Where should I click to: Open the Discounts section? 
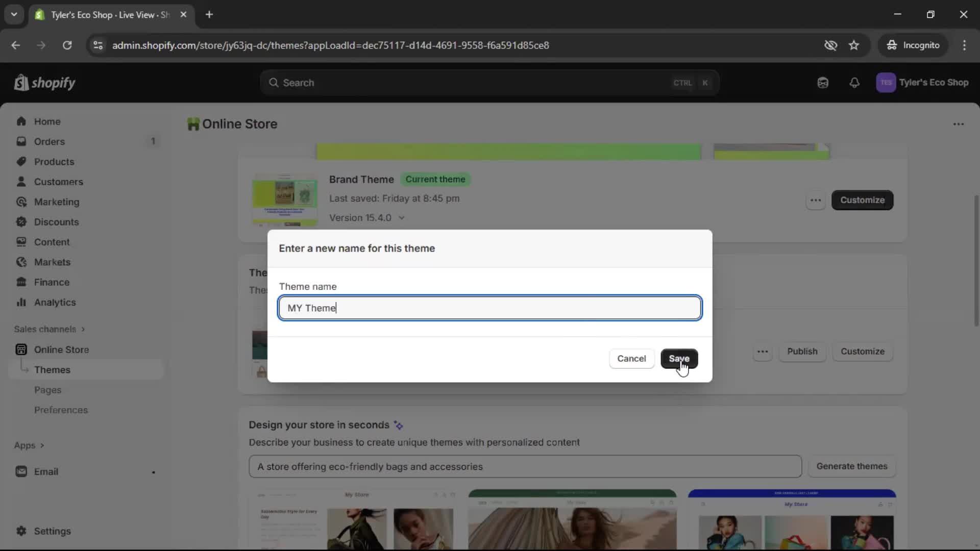coord(56,222)
